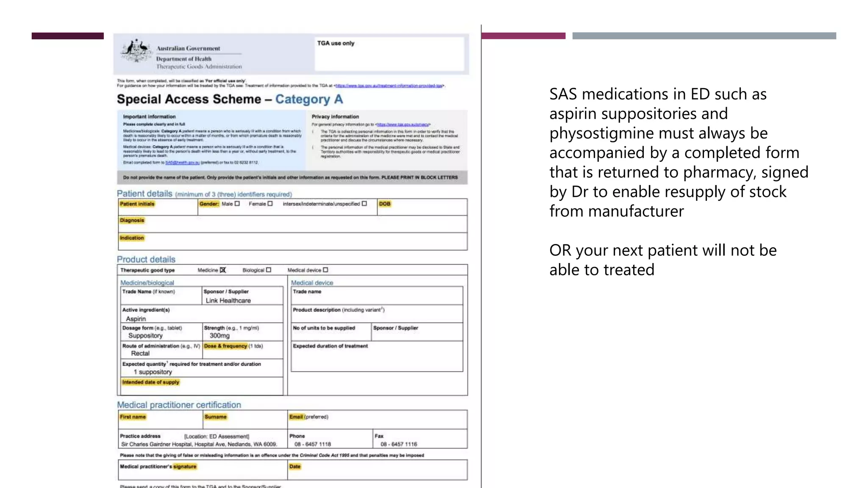The width and height of the screenshot is (868, 488).
Task: Select the fax number '08 - 6457 1116'
Action: pyautogui.click(x=399, y=444)
